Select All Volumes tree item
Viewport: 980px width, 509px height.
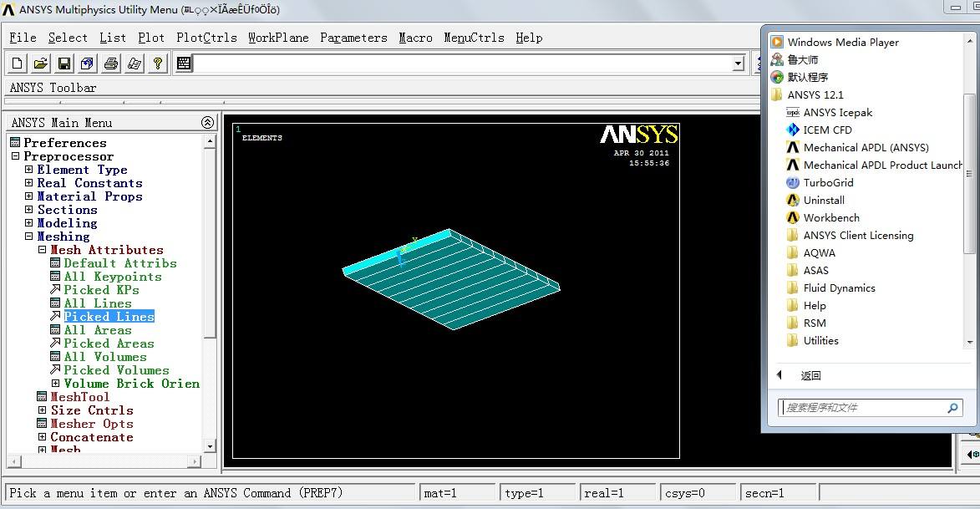click(105, 356)
